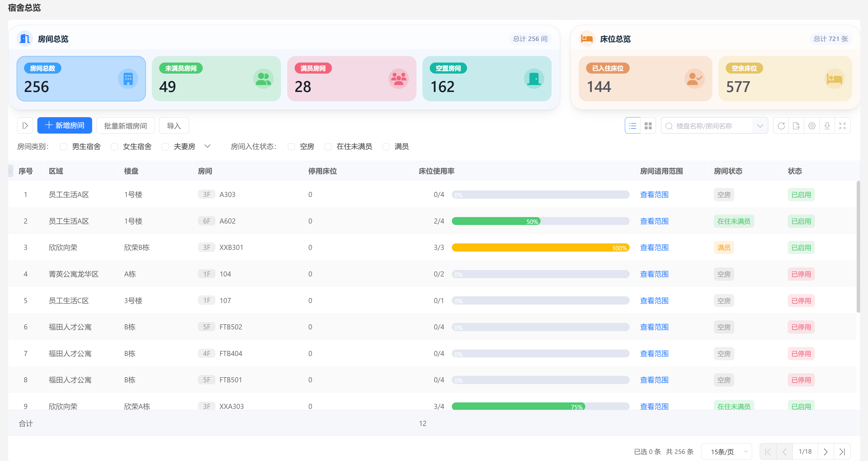The image size is (868, 461).
Task: Jump to last page icon
Action: [842, 452]
